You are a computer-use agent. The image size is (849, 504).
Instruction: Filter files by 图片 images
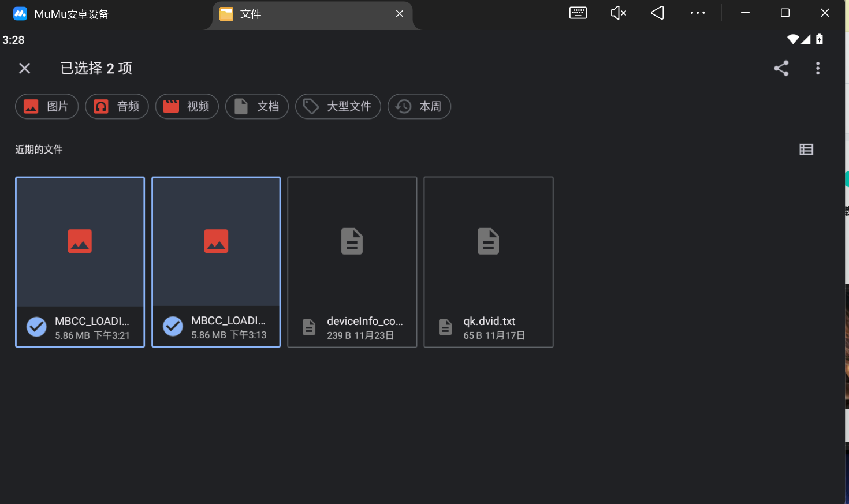47,106
